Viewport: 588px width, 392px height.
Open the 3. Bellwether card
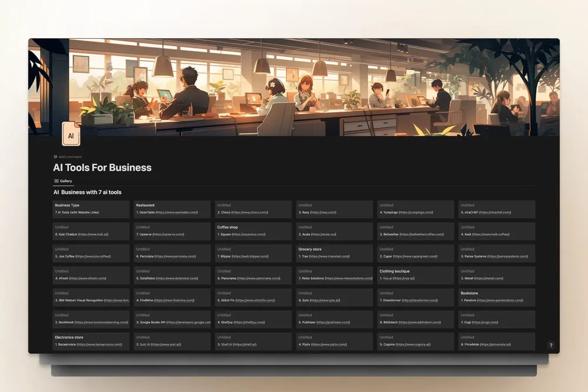(416, 231)
